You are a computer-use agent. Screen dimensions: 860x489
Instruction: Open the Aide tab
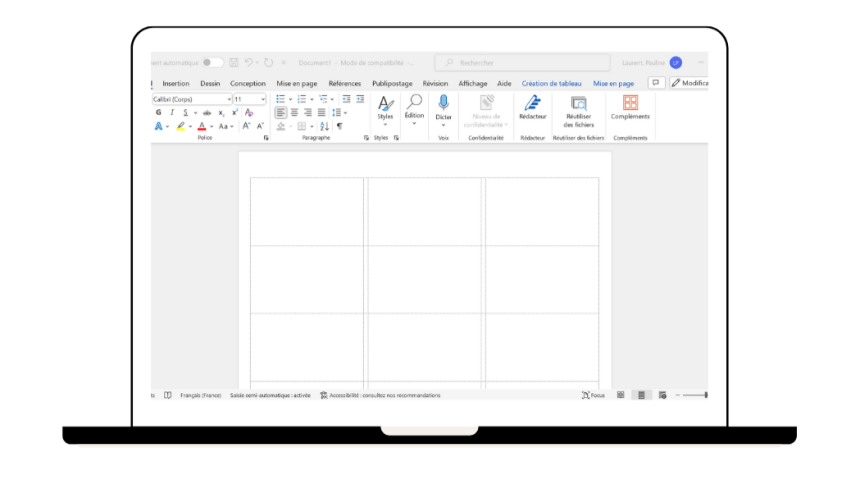pos(504,83)
